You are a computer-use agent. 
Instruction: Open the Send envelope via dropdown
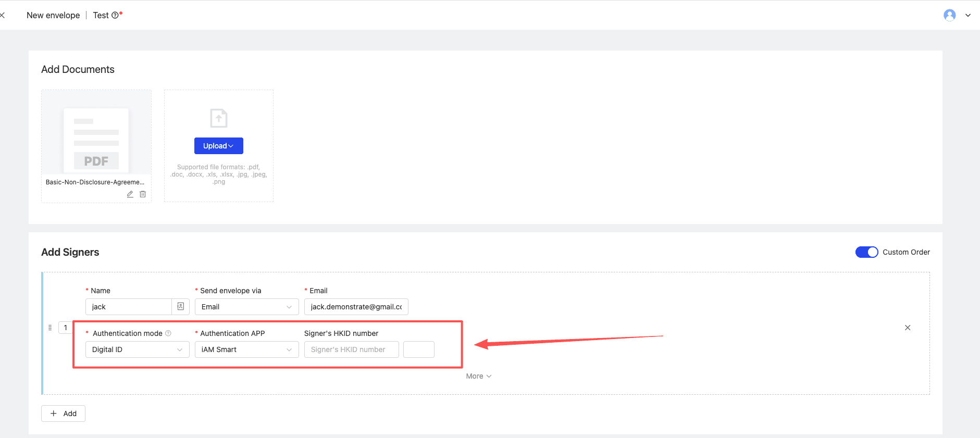coord(247,307)
